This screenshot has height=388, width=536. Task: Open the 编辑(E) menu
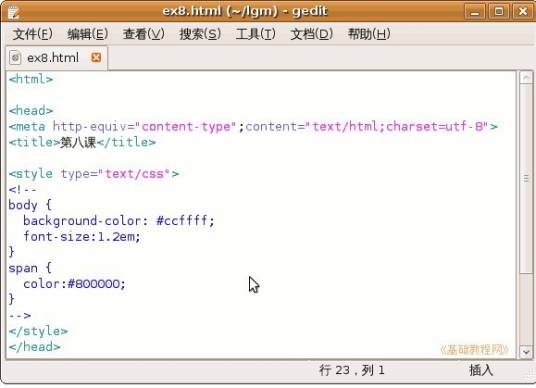point(88,34)
